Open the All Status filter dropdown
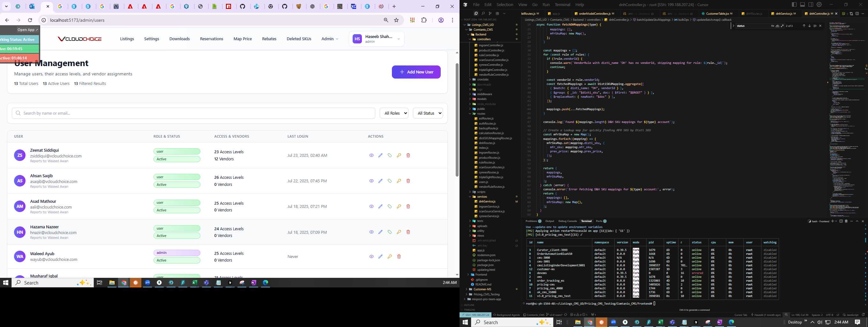This screenshot has width=868, height=327. click(428, 113)
